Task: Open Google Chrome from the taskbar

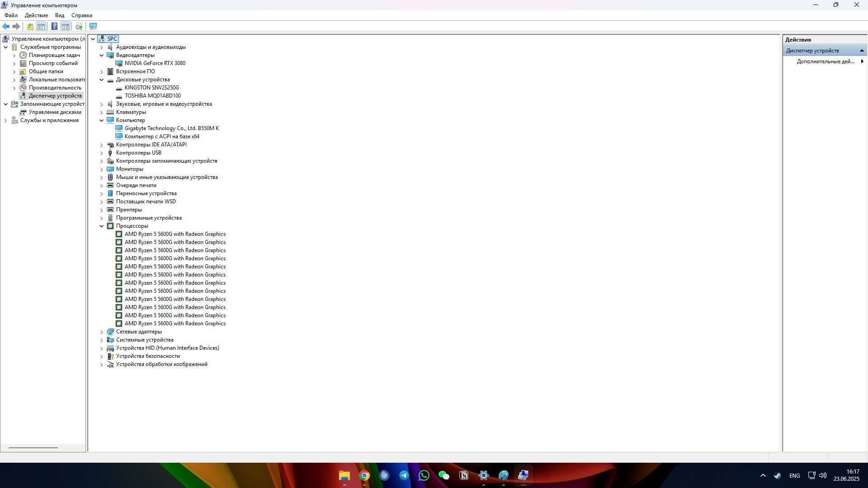Action: (364, 475)
